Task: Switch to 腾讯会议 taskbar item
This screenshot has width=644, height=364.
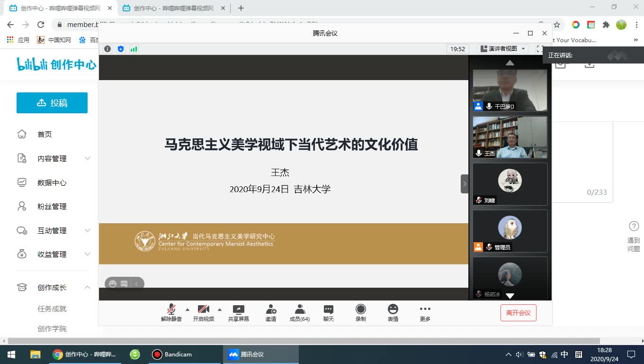Action: pyautogui.click(x=261, y=354)
